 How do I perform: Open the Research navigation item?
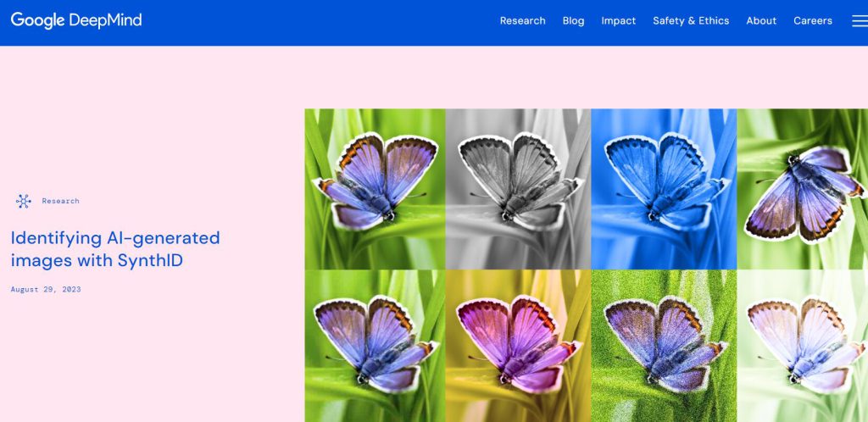(522, 21)
